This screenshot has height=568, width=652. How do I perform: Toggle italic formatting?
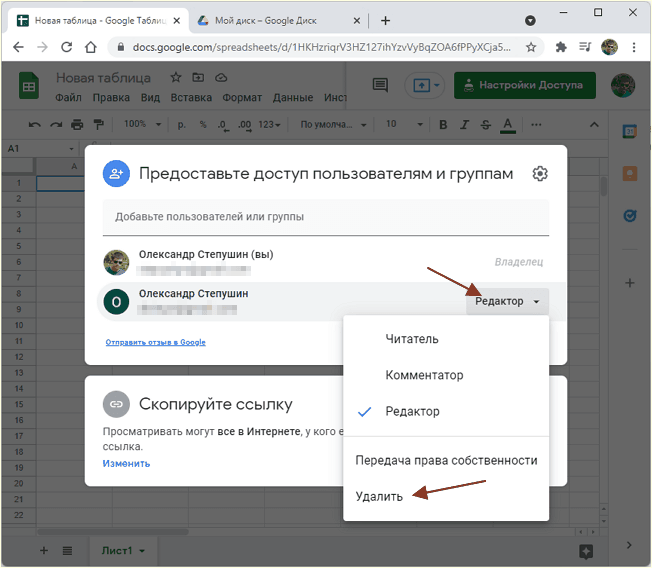tap(464, 125)
